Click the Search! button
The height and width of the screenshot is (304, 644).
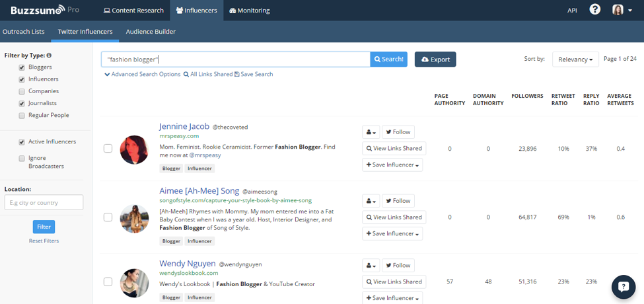(x=388, y=59)
